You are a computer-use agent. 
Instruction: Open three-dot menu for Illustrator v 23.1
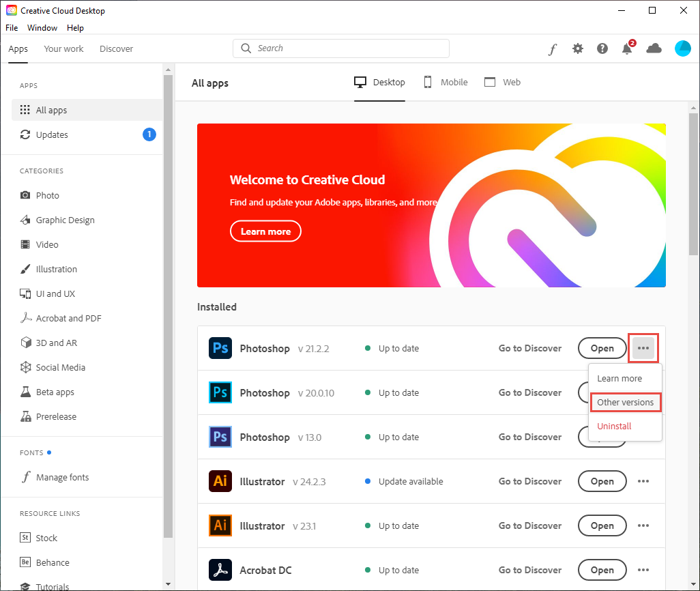coord(643,525)
